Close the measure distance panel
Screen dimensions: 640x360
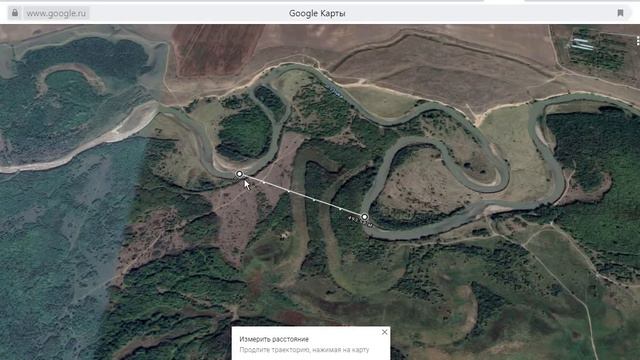[x=384, y=332]
